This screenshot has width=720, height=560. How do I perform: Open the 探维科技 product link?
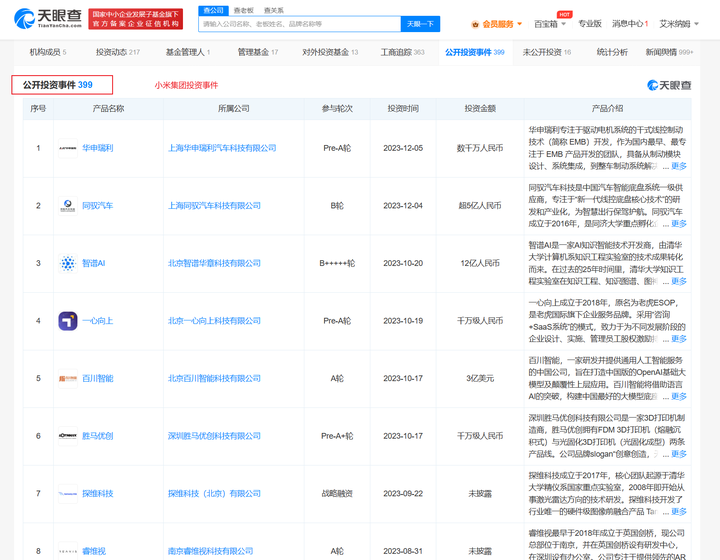tap(97, 494)
